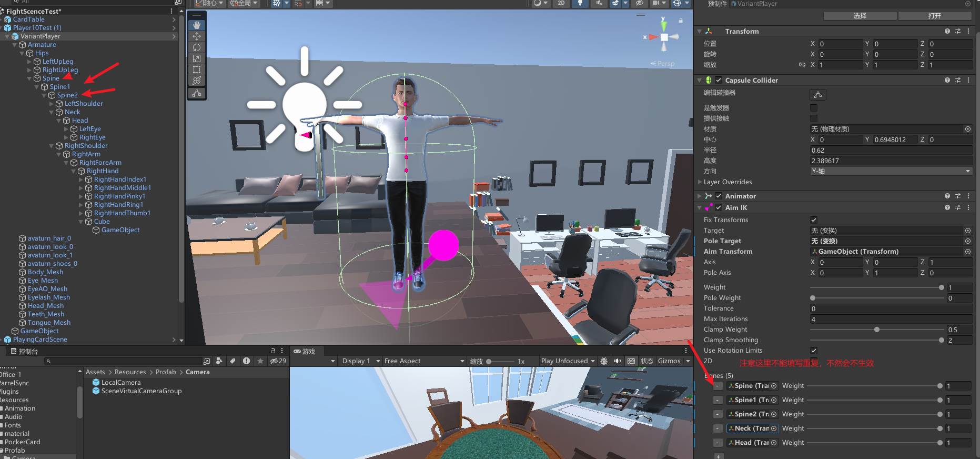This screenshot has height=459, width=980.
Task: Toggle scene audio mute icon
Action: point(599,3)
